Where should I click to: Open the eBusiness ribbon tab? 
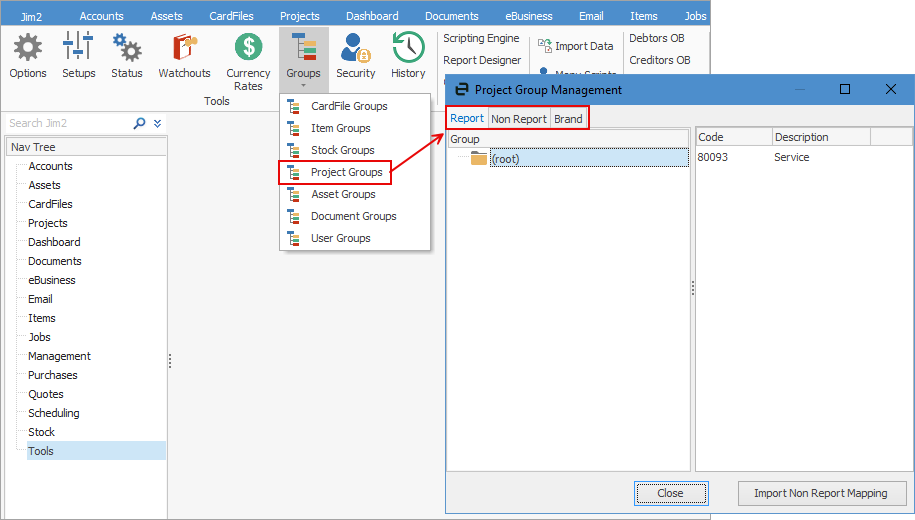529,16
